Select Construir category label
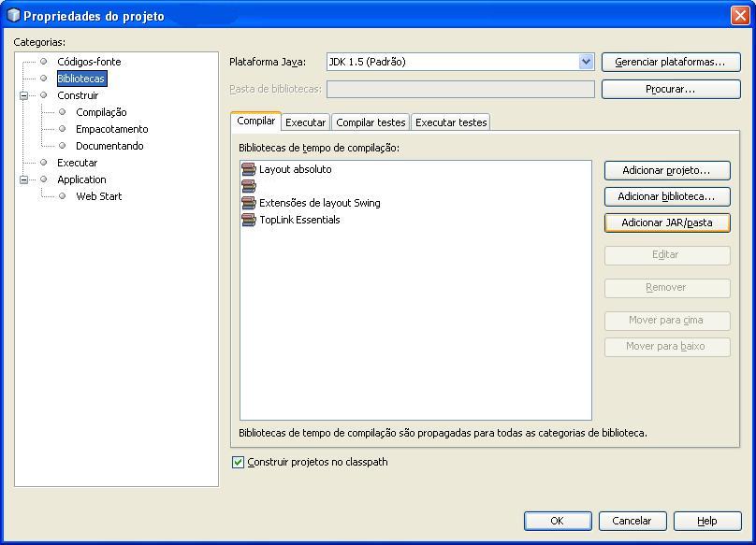 [x=78, y=95]
